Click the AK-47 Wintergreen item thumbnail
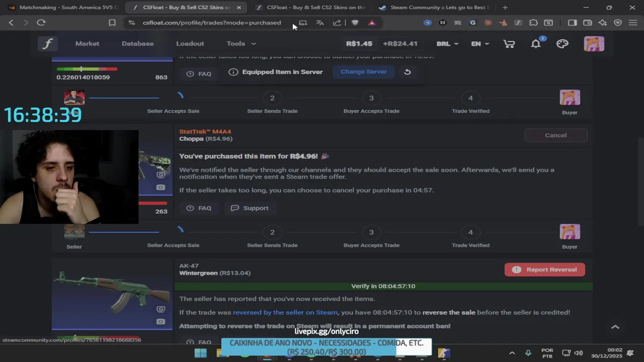This screenshot has width=644, height=362. 112,294
